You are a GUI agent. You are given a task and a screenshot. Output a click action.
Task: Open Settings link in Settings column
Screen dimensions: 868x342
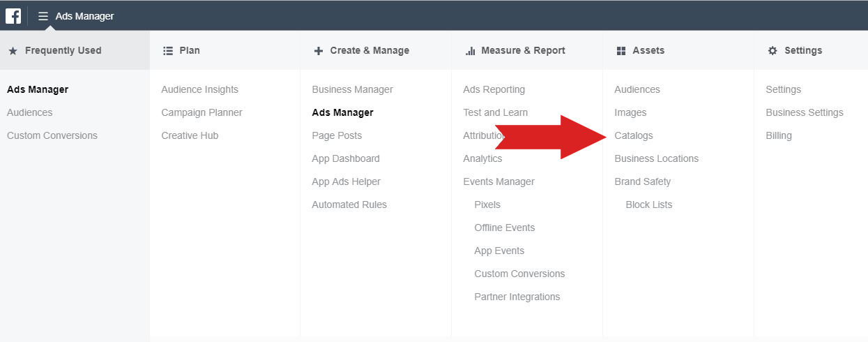pos(784,89)
